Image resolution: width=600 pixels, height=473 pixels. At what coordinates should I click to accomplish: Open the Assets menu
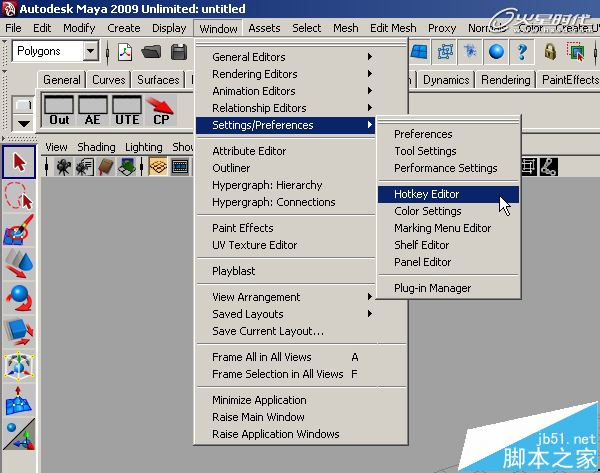click(x=264, y=28)
